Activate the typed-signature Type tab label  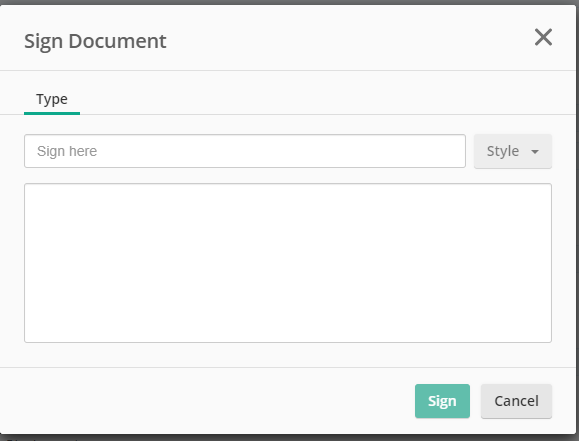tap(52, 99)
